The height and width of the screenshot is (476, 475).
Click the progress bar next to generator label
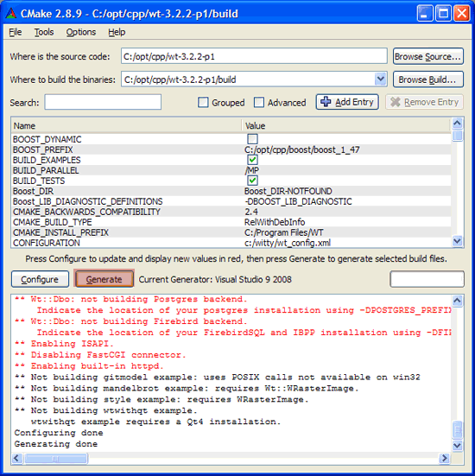click(427, 279)
